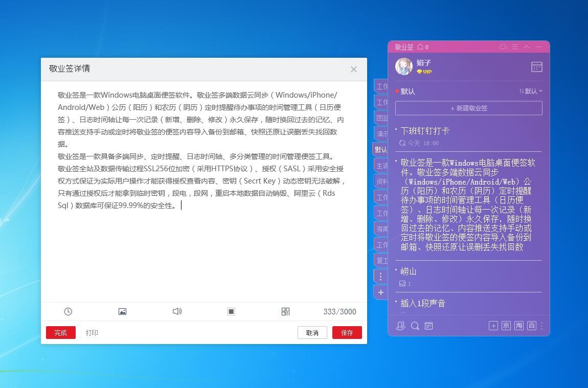This screenshot has height=388, width=588.
Task: Open the 百 shortcut icon
Action: pyautogui.click(x=531, y=326)
